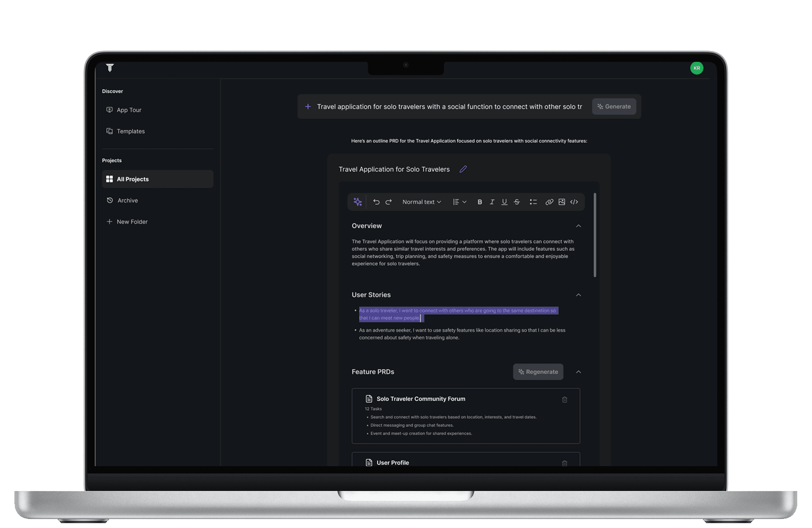Click the Regenerate button
This screenshot has width=812, height=528.
click(538, 372)
